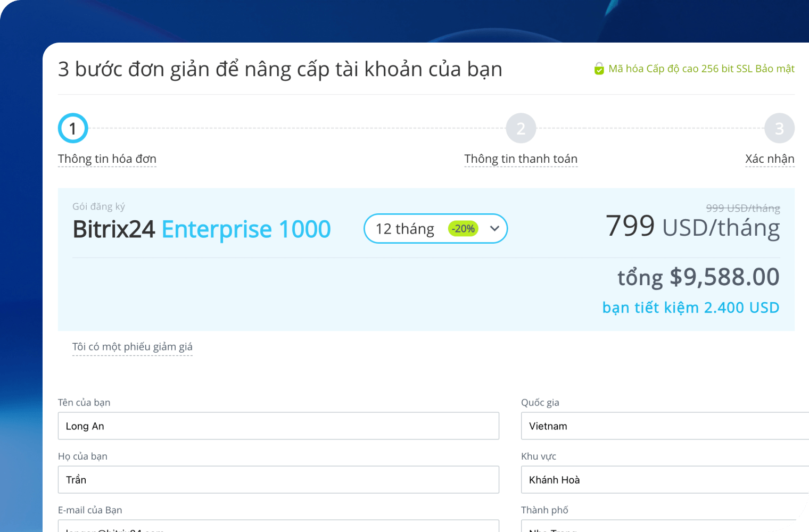Focus the 'E-mail của Bạn' input field
The width and height of the screenshot is (809, 532).
(278, 526)
